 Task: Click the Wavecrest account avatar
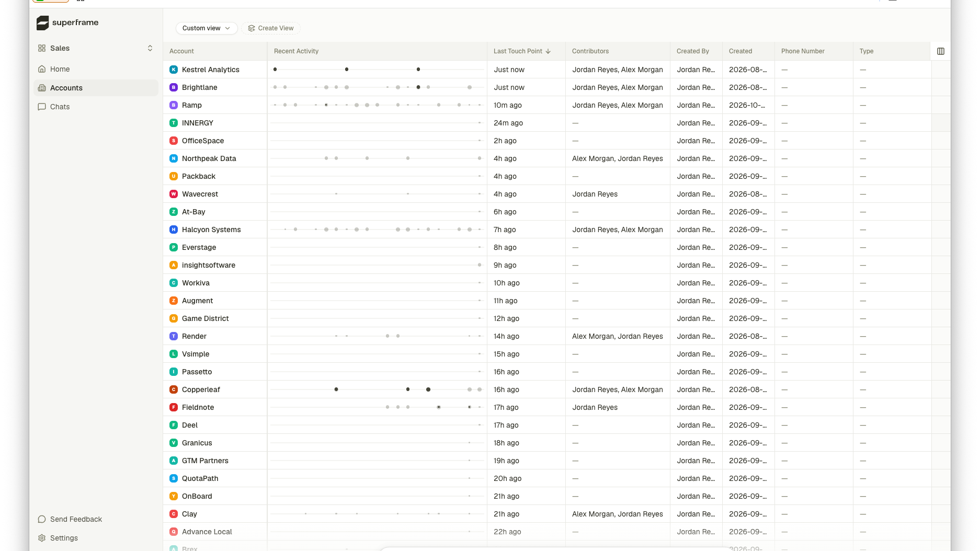pos(174,194)
